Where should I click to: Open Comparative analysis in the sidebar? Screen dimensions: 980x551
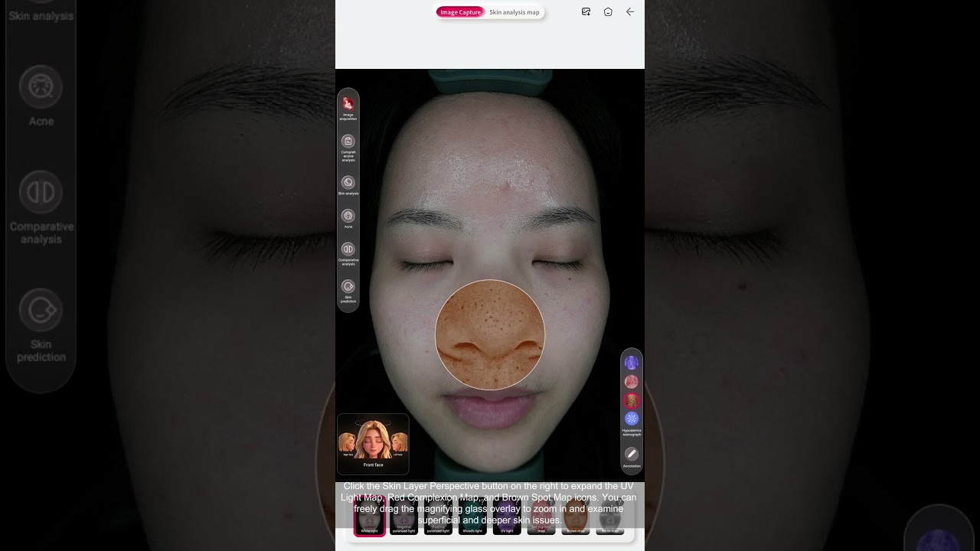point(348,253)
